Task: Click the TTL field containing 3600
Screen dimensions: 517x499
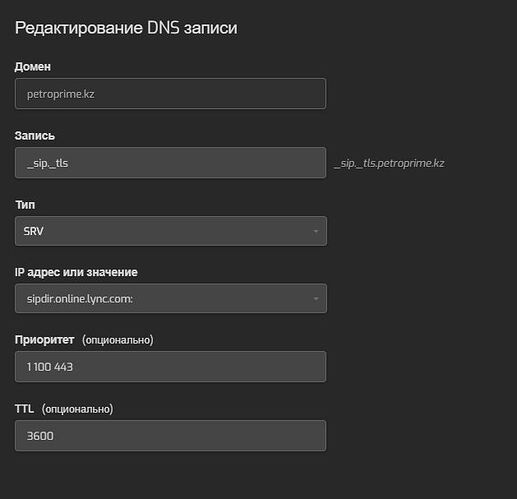Action: click(x=170, y=436)
